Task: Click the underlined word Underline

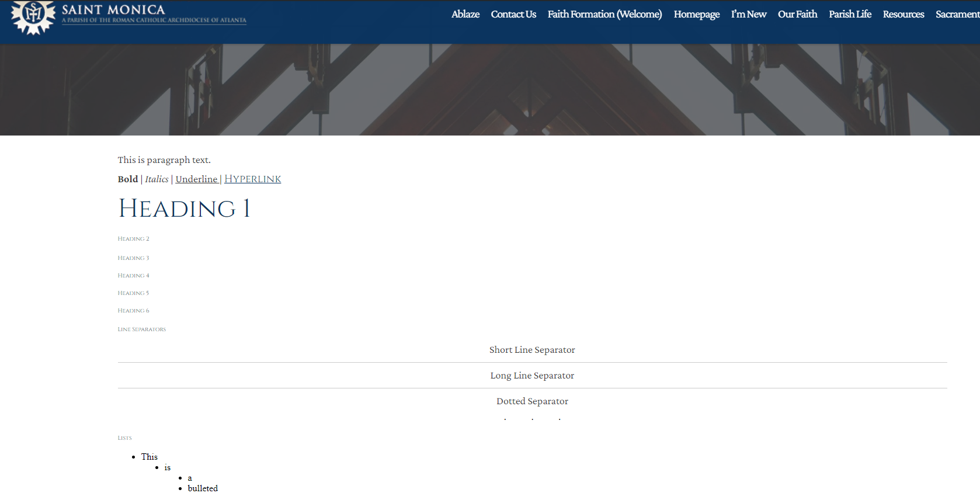Action: pos(196,179)
